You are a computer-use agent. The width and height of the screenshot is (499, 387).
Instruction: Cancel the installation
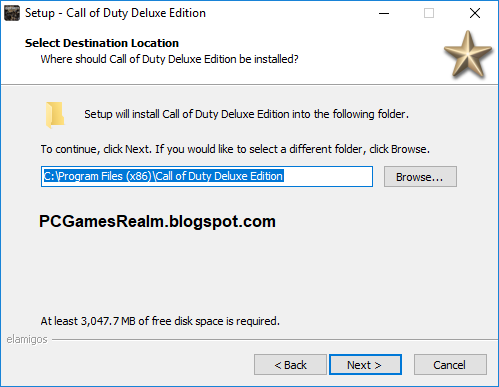[x=450, y=365]
